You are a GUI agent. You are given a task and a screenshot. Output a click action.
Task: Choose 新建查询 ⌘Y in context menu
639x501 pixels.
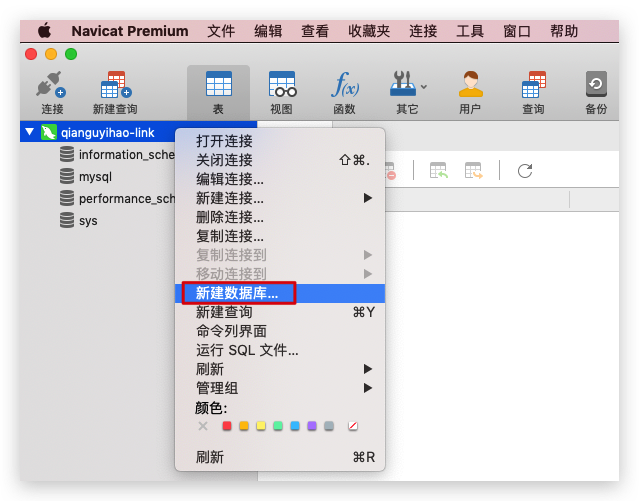point(280,312)
